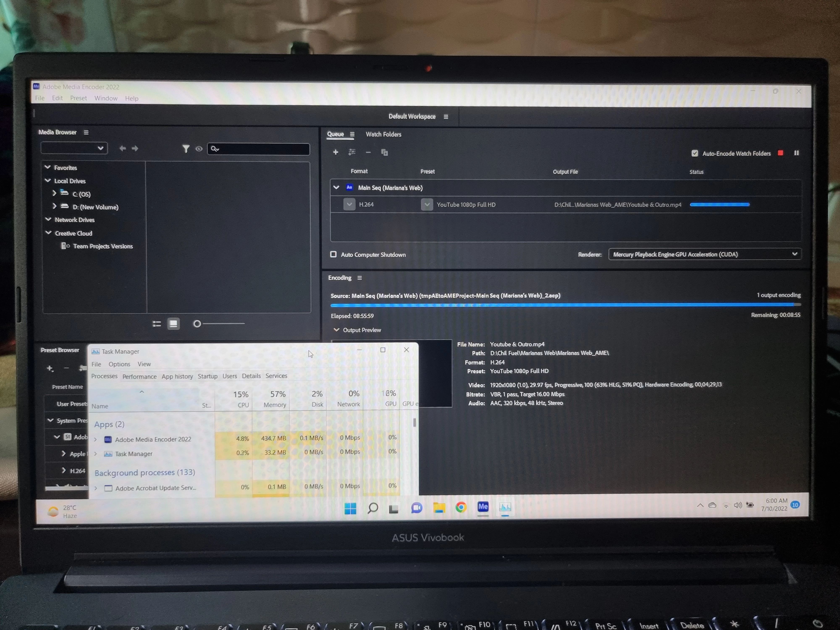Viewport: 840px width, 630px height.
Task: Open Queue panel hamburger menu
Action: tap(352, 134)
